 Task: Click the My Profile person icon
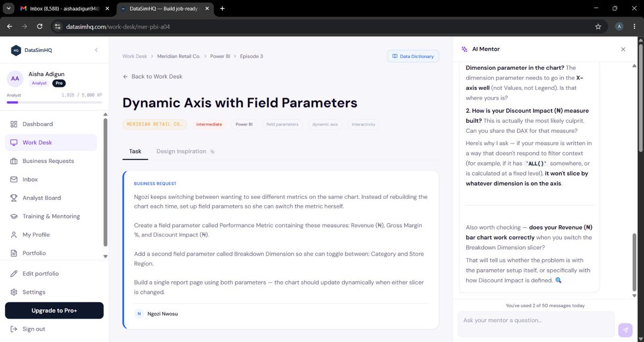pyautogui.click(x=14, y=235)
